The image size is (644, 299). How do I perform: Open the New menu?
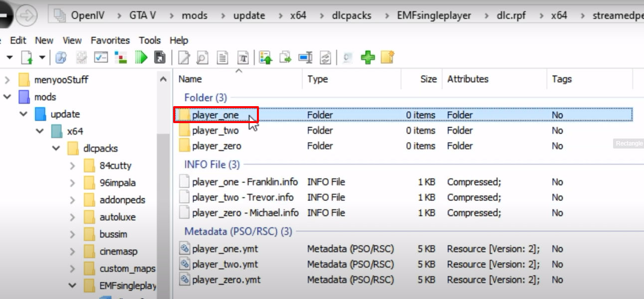[44, 40]
